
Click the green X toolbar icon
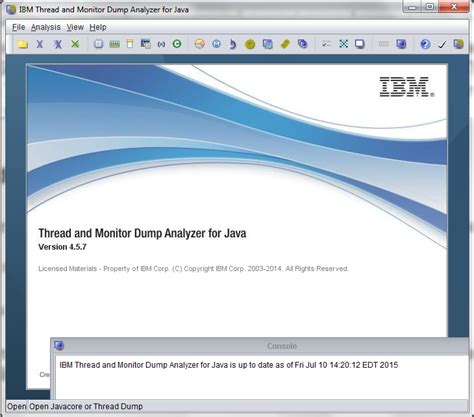pos(75,44)
